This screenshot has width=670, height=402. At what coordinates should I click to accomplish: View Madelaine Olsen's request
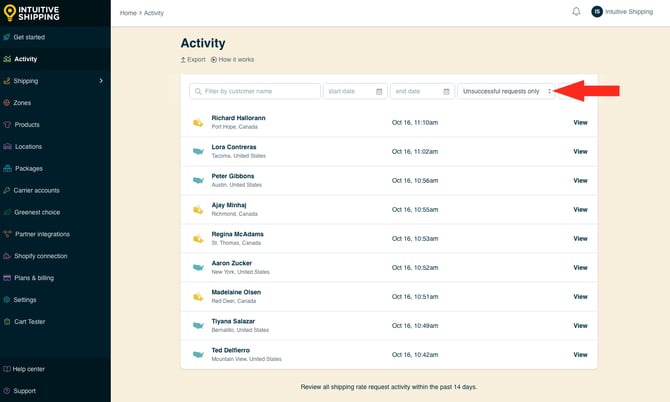point(580,297)
